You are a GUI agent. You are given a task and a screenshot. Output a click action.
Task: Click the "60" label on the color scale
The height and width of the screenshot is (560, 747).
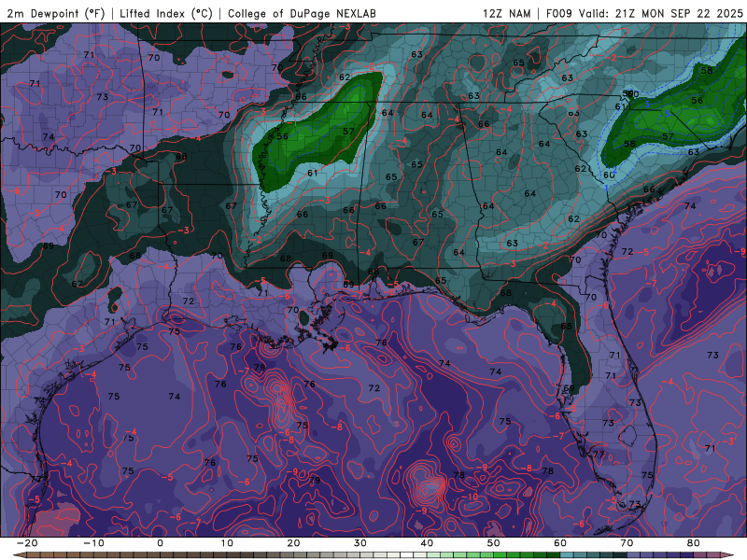(560, 543)
